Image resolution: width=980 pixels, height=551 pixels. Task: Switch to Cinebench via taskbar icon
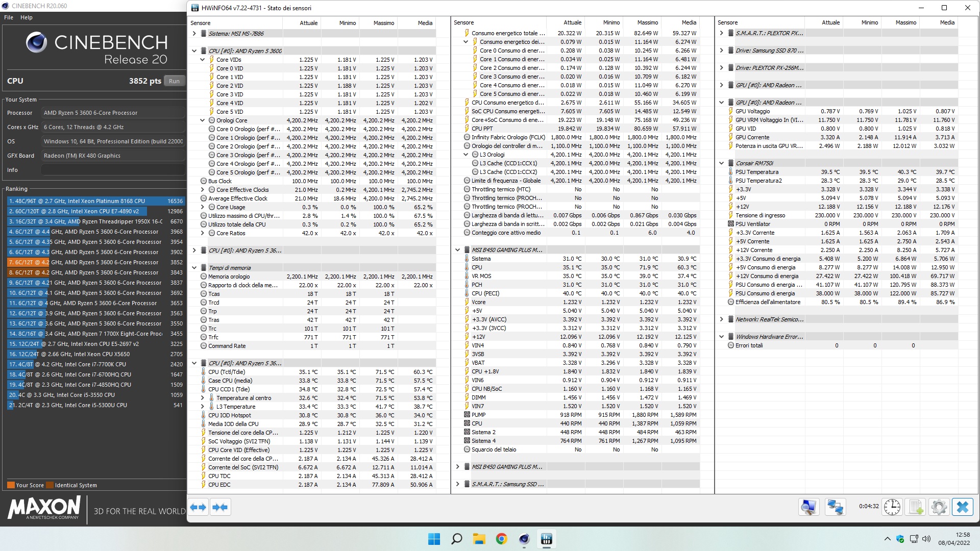(524, 539)
